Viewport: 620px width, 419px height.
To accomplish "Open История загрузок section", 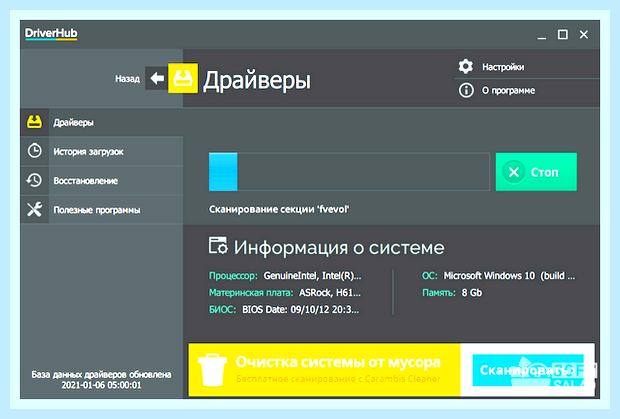I will (x=102, y=151).
